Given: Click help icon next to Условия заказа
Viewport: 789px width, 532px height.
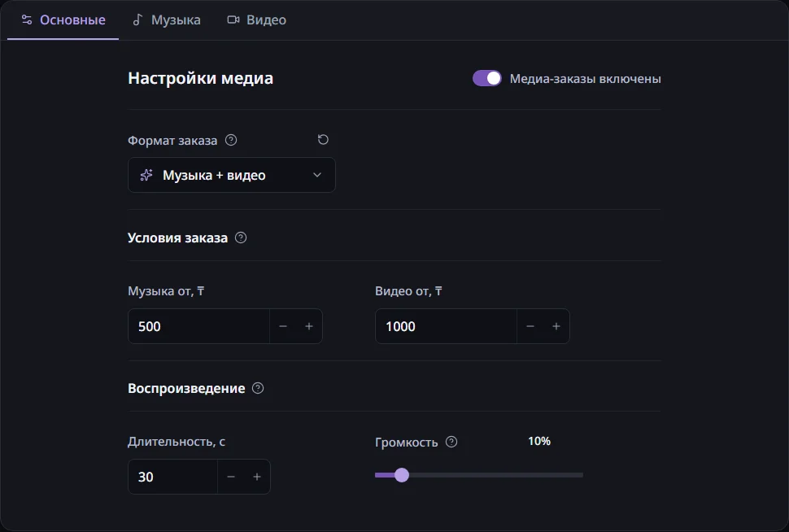Looking at the screenshot, I should 241,238.
